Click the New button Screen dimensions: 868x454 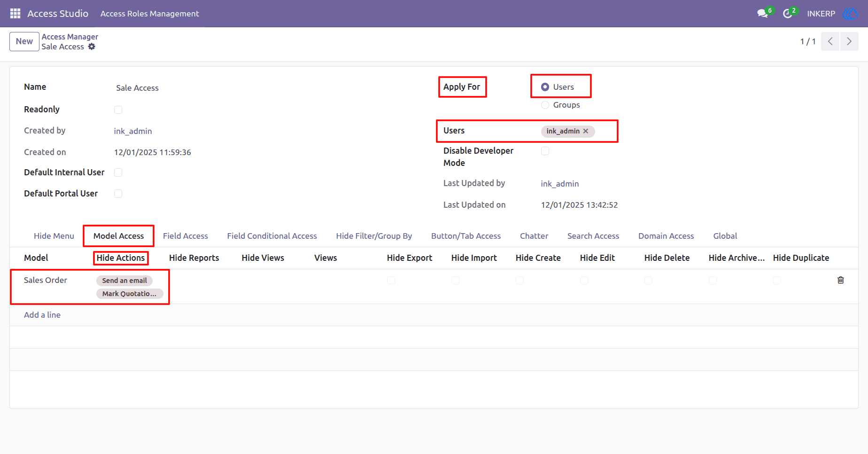[x=24, y=41]
